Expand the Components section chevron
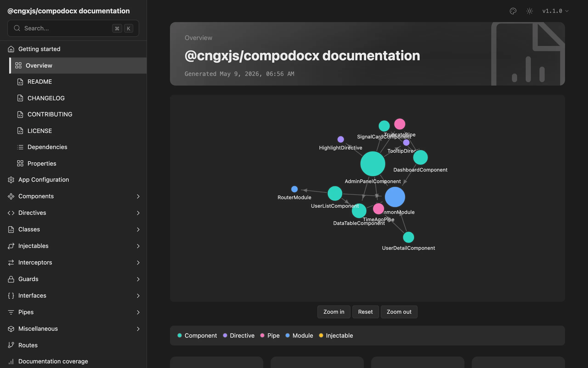 [x=138, y=196]
